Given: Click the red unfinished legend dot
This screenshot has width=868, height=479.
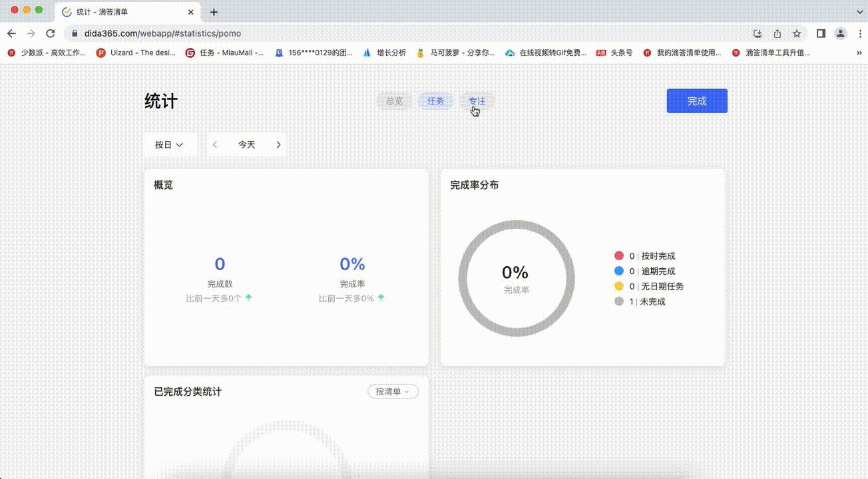Looking at the screenshot, I should pyautogui.click(x=619, y=255).
